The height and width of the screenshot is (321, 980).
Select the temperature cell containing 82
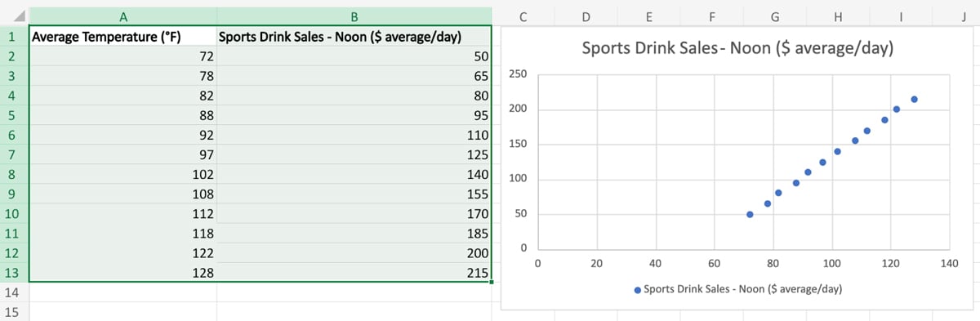pos(122,96)
